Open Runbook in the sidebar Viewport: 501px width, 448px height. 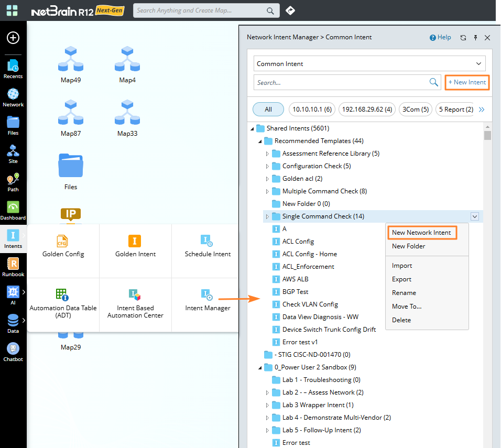(13, 267)
